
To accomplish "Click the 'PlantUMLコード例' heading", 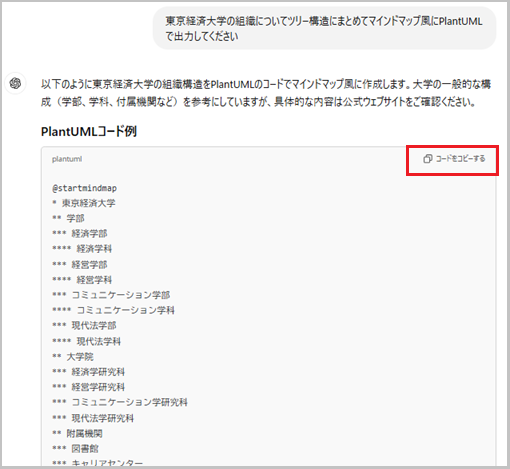I will pyautogui.click(x=89, y=131).
